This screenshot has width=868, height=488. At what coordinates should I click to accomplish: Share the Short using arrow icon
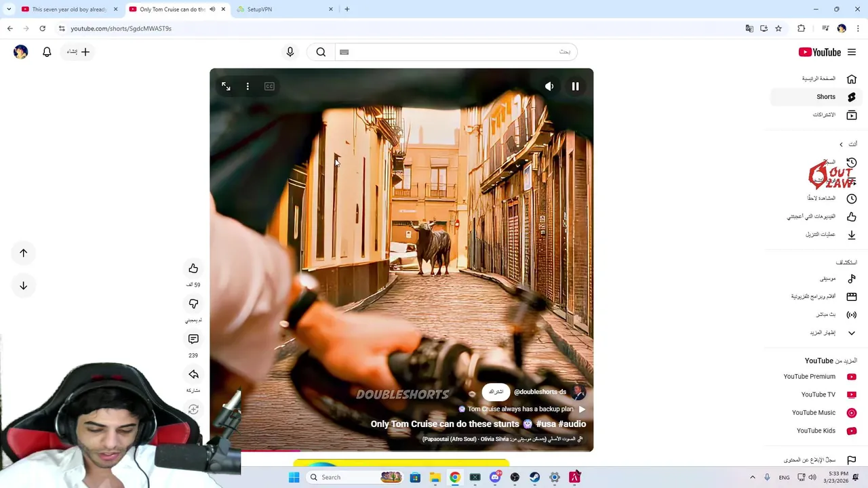tap(193, 374)
